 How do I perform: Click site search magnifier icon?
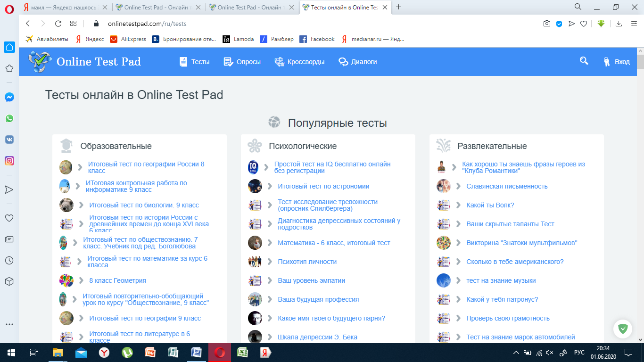coord(584,61)
